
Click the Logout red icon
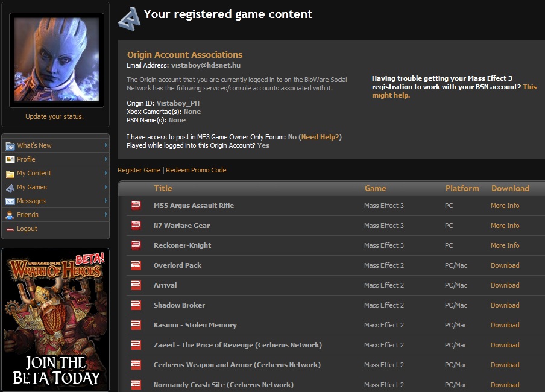click(x=10, y=229)
